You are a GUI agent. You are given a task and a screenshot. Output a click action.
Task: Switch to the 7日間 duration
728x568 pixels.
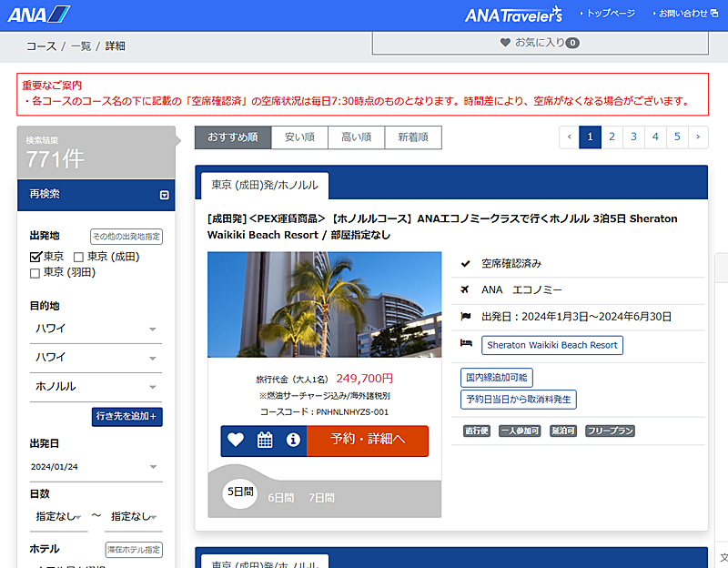[321, 498]
